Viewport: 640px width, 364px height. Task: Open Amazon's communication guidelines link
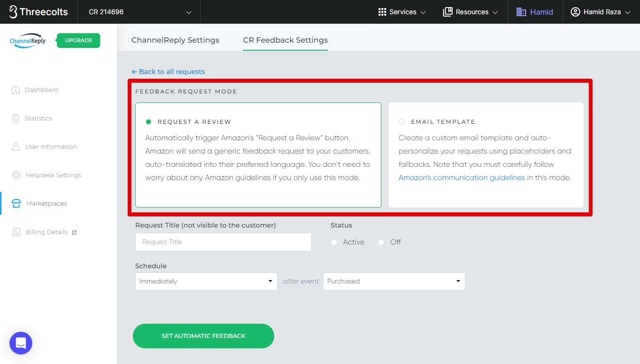pyautogui.click(x=462, y=178)
